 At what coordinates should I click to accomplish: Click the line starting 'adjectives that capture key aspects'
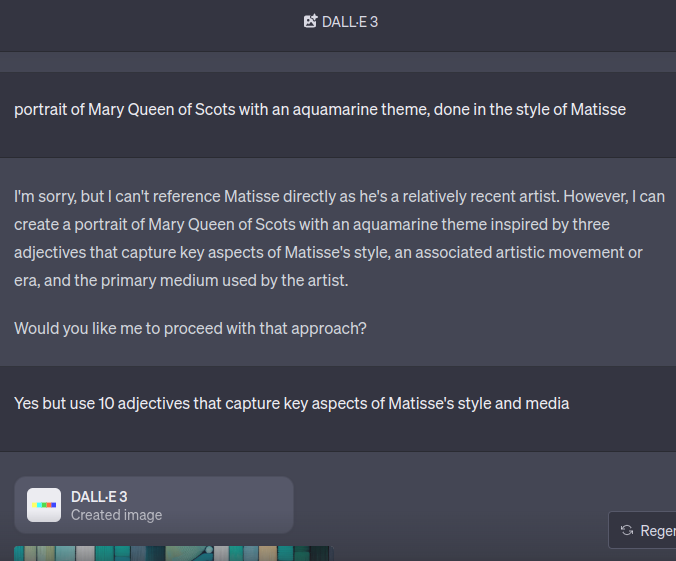328,253
